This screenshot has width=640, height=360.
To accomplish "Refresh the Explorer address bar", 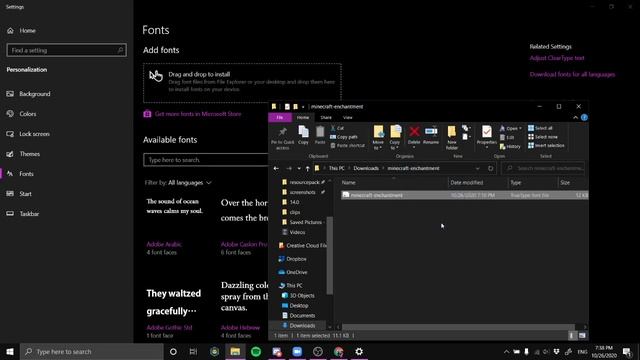I will [491, 168].
